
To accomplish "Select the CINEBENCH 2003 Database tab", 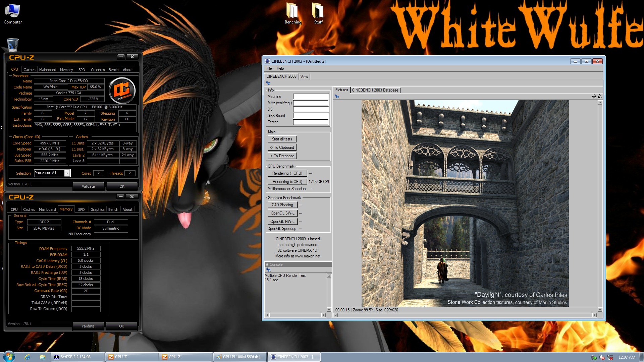I will [x=375, y=90].
